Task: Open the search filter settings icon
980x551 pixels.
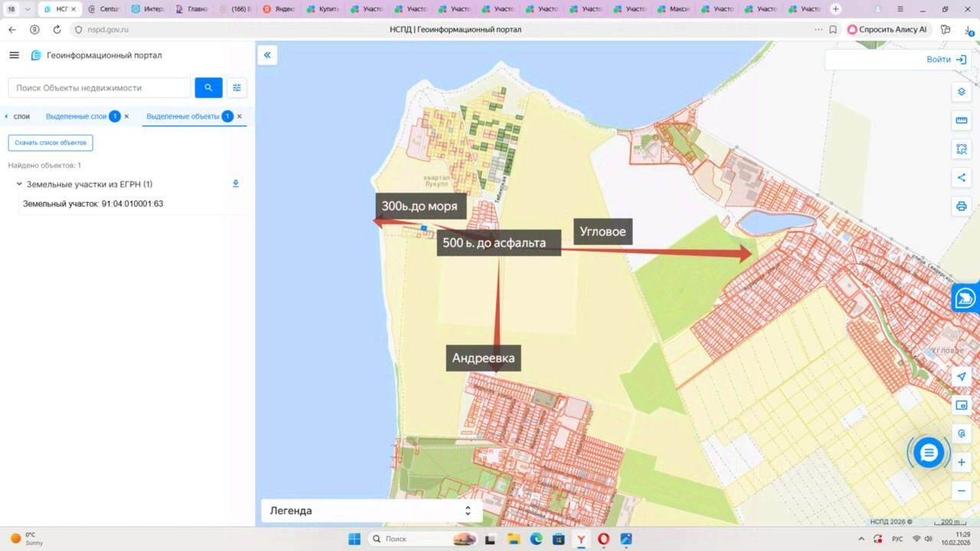Action: coord(237,87)
